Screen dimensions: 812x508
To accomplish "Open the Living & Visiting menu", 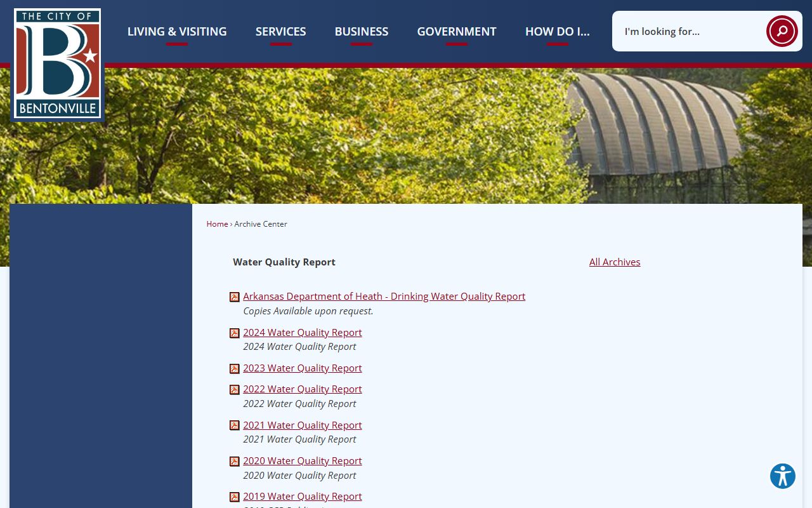I will [x=177, y=31].
